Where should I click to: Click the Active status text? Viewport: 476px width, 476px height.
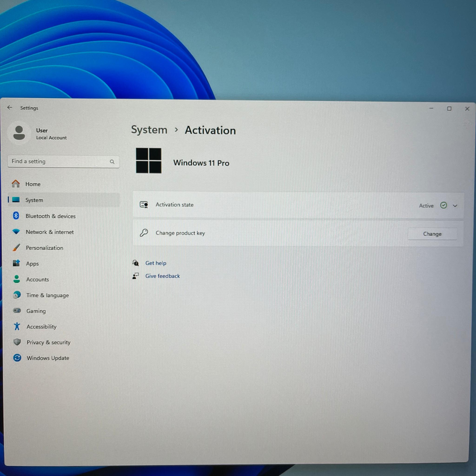(x=426, y=205)
